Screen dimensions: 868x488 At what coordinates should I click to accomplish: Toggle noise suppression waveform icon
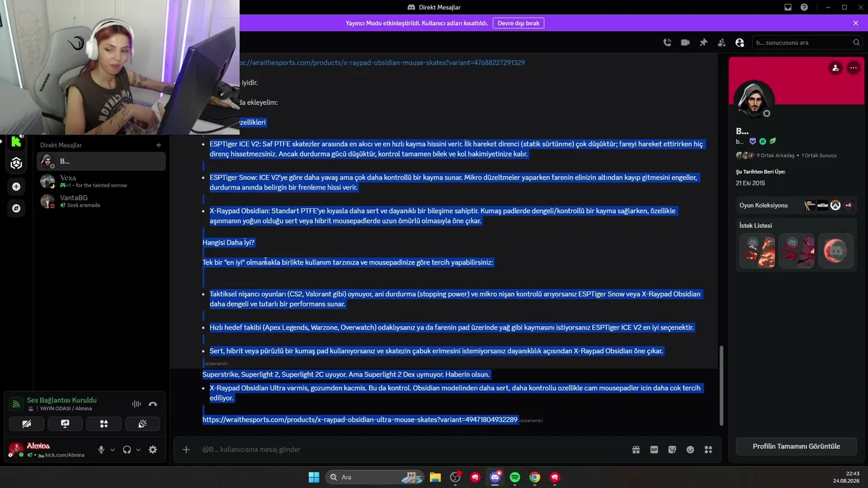click(136, 404)
